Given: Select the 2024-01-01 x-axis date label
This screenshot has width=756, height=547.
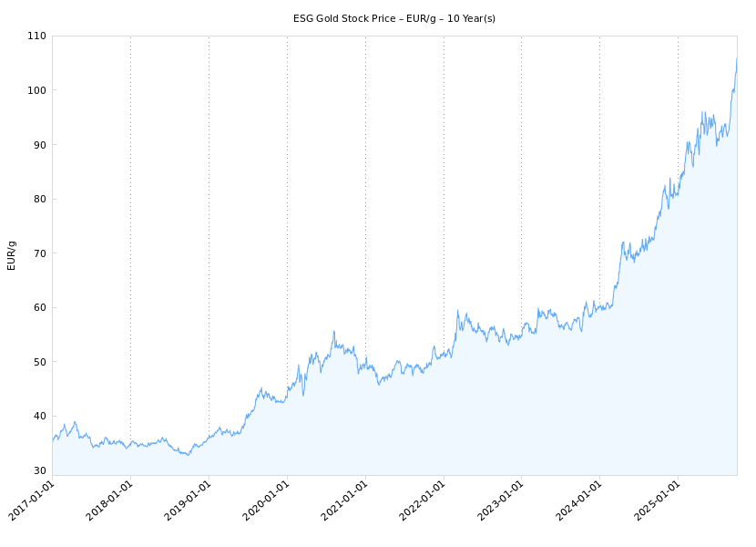Looking at the screenshot, I should 580,501.
